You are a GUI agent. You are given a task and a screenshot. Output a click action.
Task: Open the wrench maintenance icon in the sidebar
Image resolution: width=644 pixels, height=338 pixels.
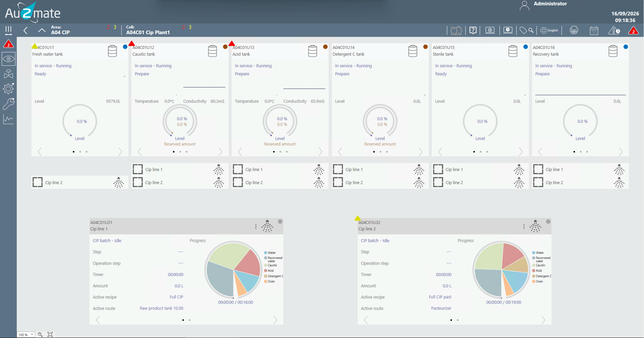coord(8,104)
